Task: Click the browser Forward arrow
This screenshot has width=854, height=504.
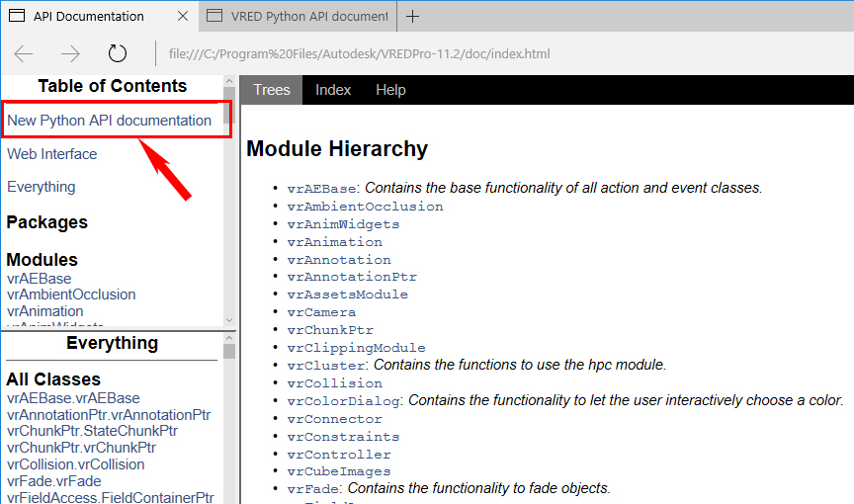Action: coord(70,54)
